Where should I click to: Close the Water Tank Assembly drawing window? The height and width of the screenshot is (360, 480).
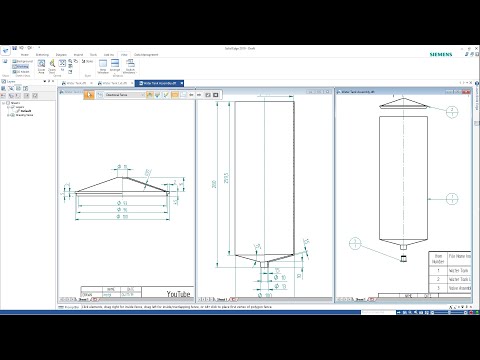(467, 92)
